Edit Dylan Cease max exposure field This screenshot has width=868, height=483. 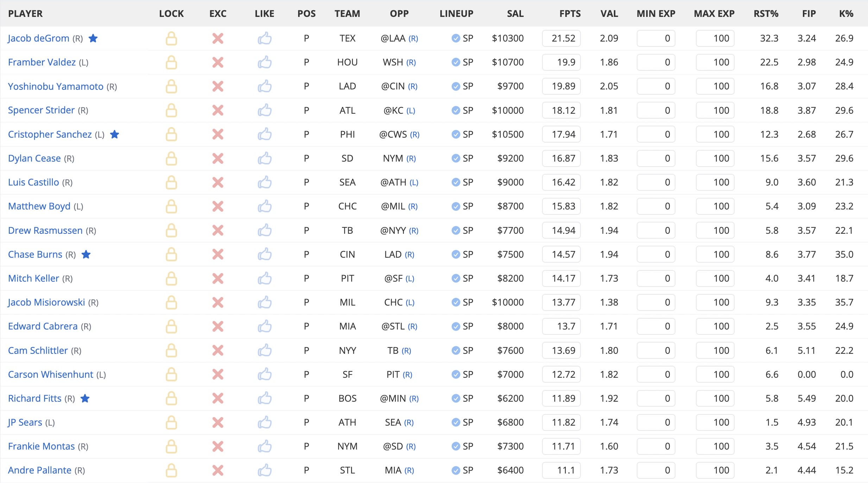coord(715,158)
